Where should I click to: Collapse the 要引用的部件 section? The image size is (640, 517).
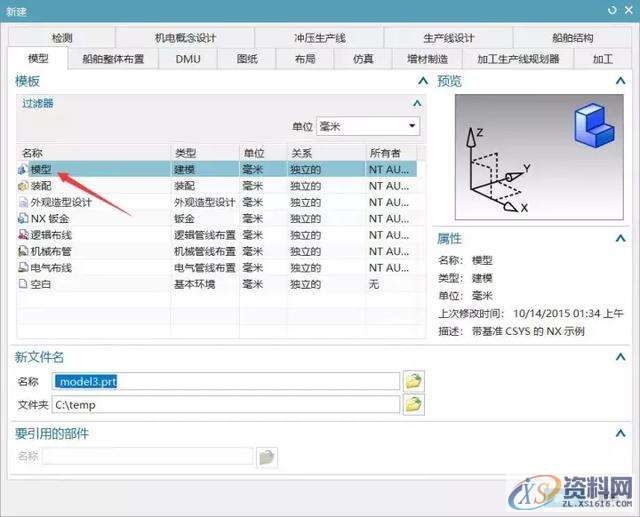(620, 433)
